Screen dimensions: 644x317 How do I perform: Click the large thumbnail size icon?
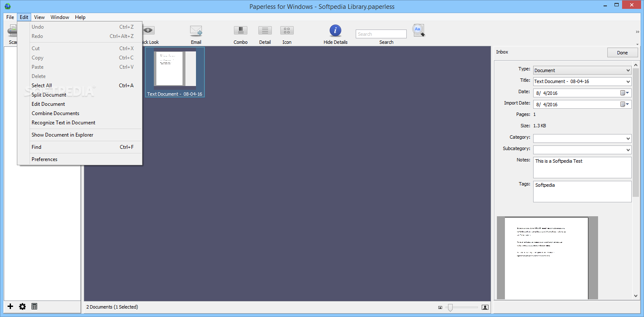[x=485, y=307]
